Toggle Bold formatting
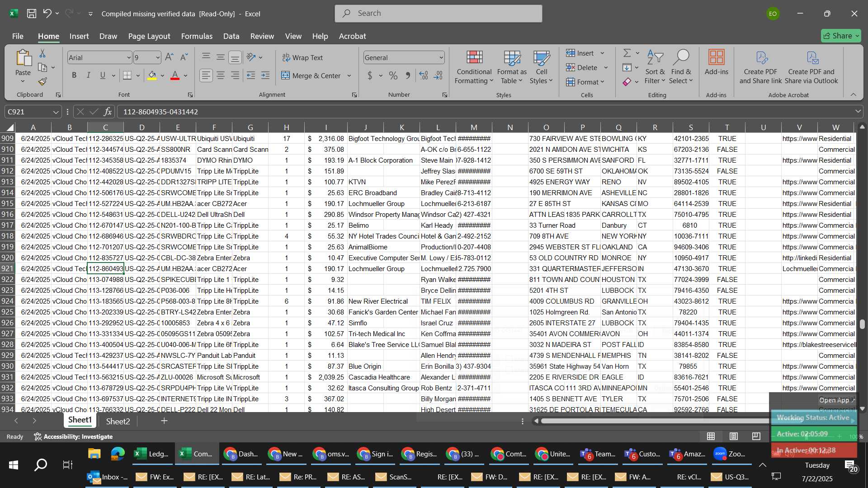 (74, 75)
